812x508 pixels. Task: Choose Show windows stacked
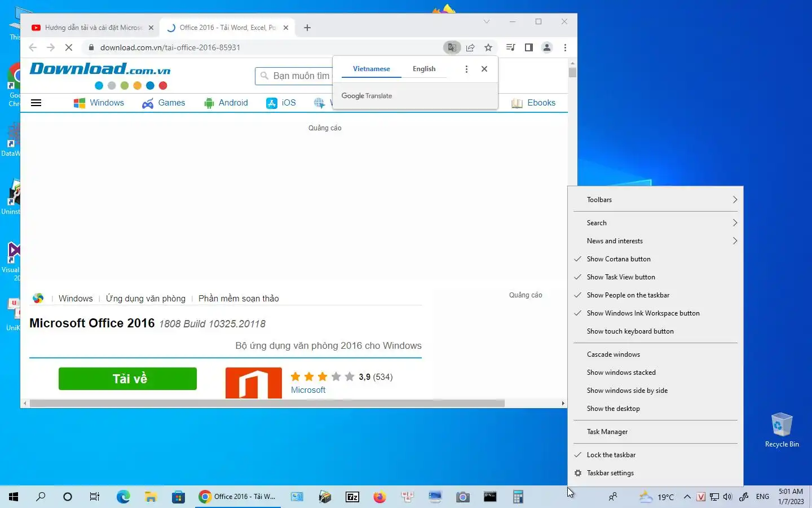655,373
